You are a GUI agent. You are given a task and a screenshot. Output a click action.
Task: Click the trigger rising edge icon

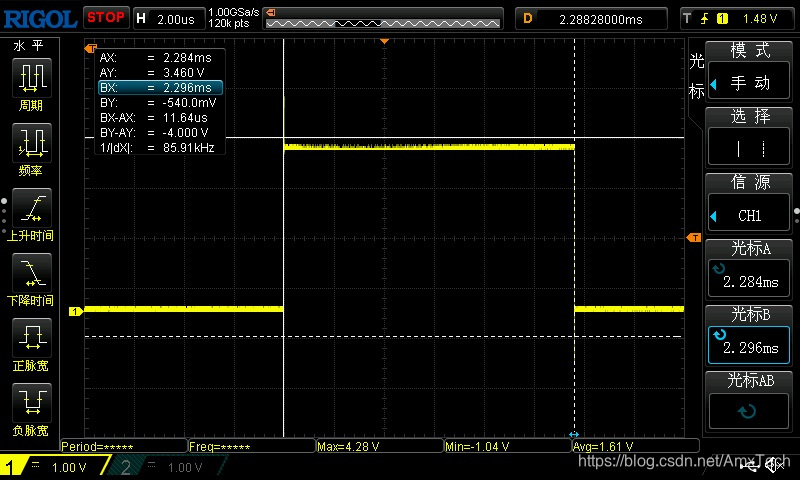(x=705, y=19)
